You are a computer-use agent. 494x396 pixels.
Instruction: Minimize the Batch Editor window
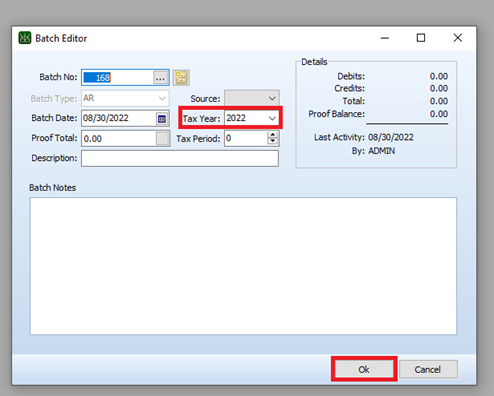click(x=385, y=38)
